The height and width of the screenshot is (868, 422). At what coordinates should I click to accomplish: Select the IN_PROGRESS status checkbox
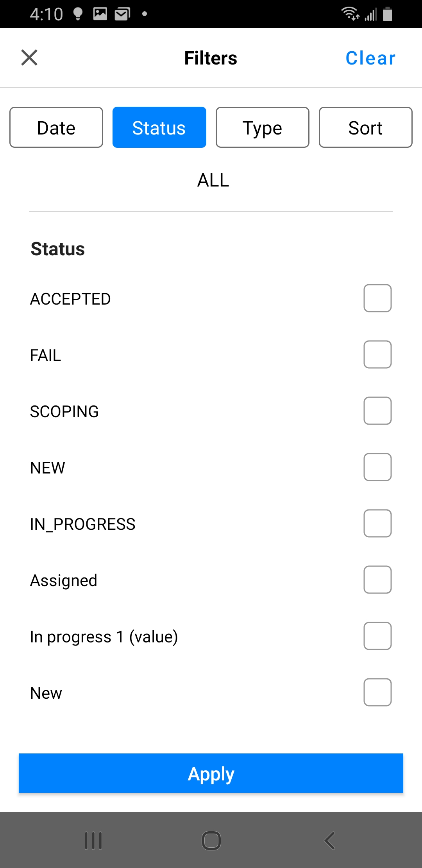coord(377,524)
